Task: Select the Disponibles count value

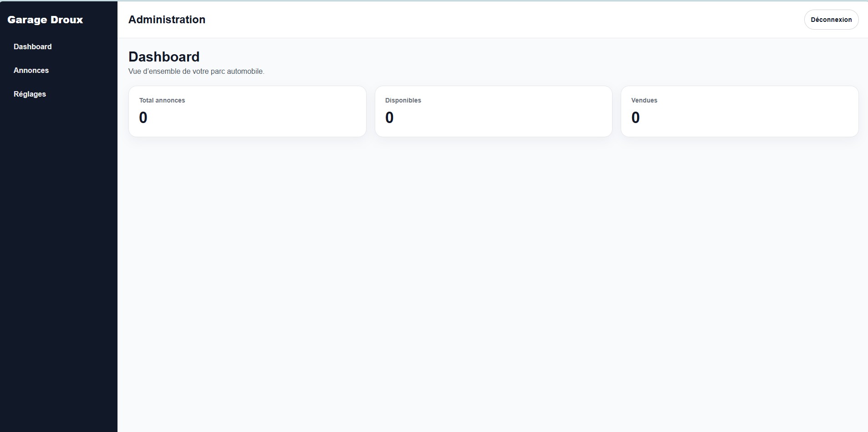Action: click(389, 118)
